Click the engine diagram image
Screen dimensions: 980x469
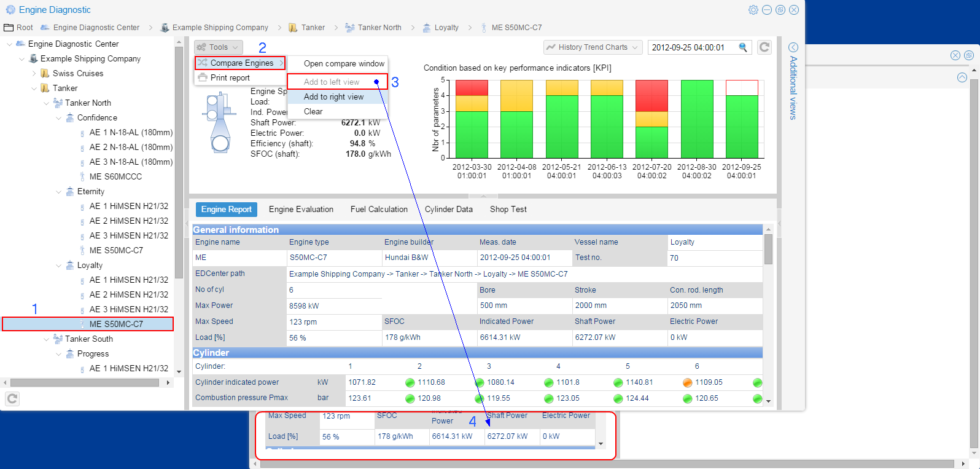coord(219,122)
